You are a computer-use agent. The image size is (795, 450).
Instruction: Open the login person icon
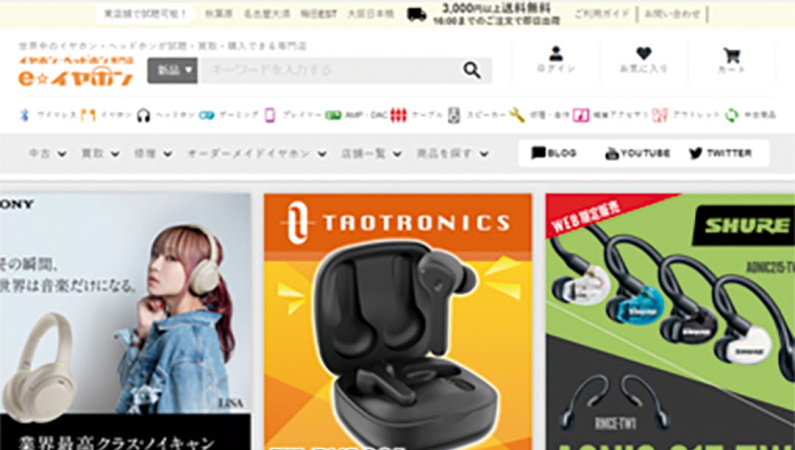556,53
